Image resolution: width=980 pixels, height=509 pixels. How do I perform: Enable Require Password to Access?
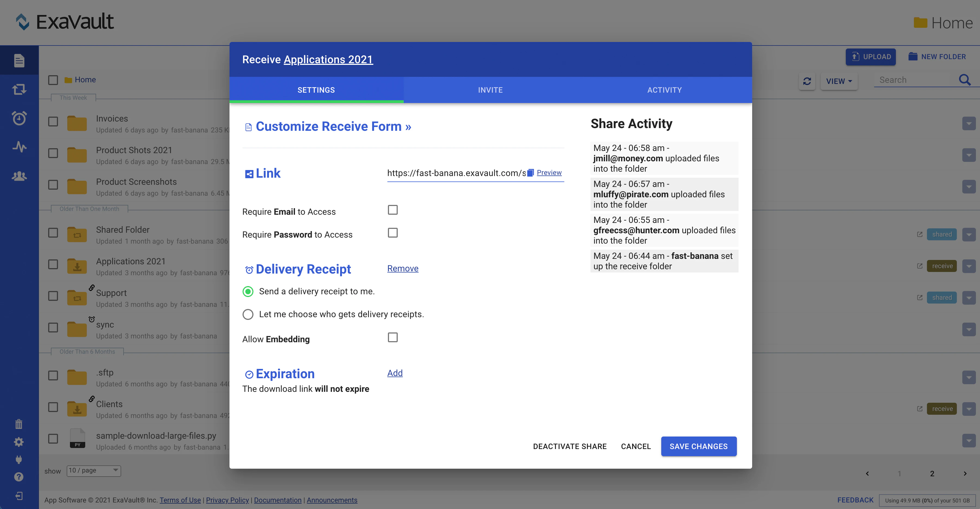[393, 233]
